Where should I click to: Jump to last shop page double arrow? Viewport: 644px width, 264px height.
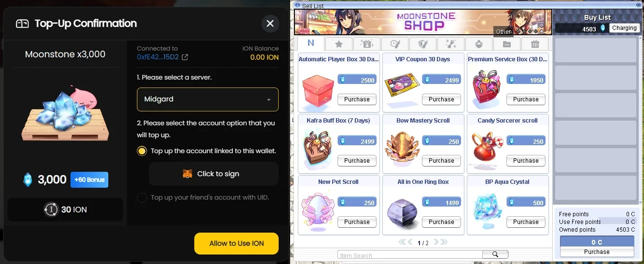[444, 242]
